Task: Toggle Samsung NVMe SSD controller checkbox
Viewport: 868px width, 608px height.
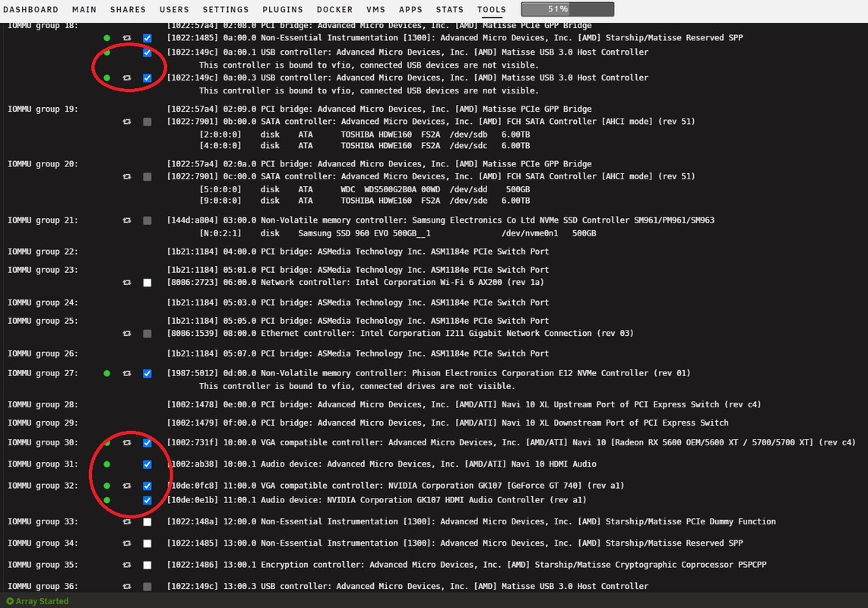Action: click(x=147, y=220)
